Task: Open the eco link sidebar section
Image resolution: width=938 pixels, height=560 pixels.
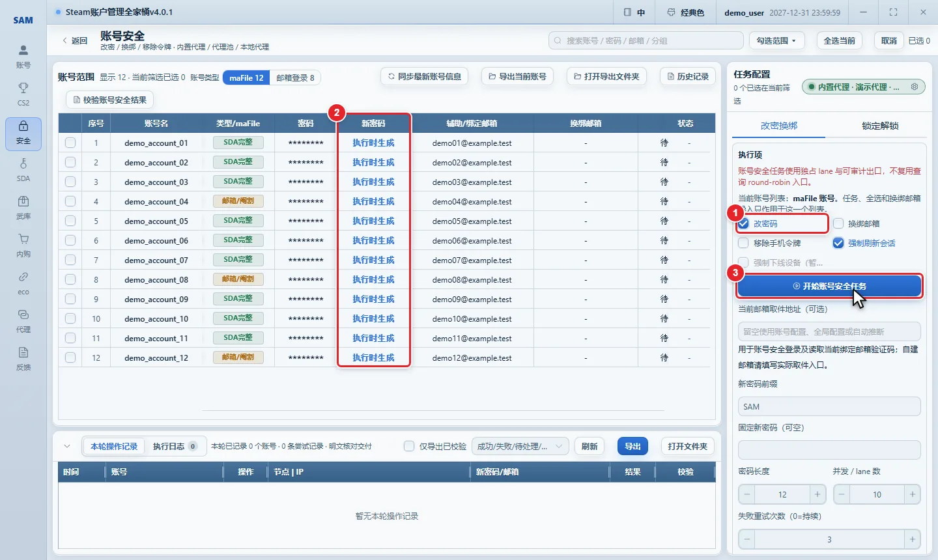Action: click(x=23, y=283)
